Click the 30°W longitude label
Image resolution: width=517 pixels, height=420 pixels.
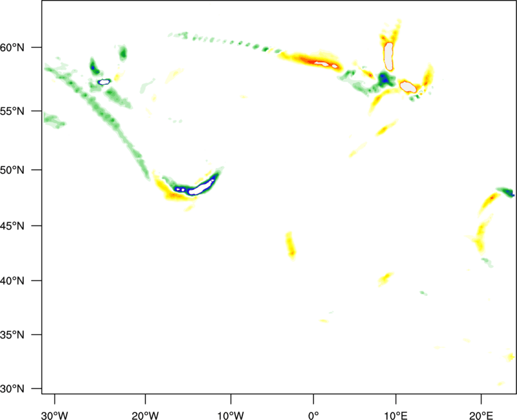tap(54, 415)
